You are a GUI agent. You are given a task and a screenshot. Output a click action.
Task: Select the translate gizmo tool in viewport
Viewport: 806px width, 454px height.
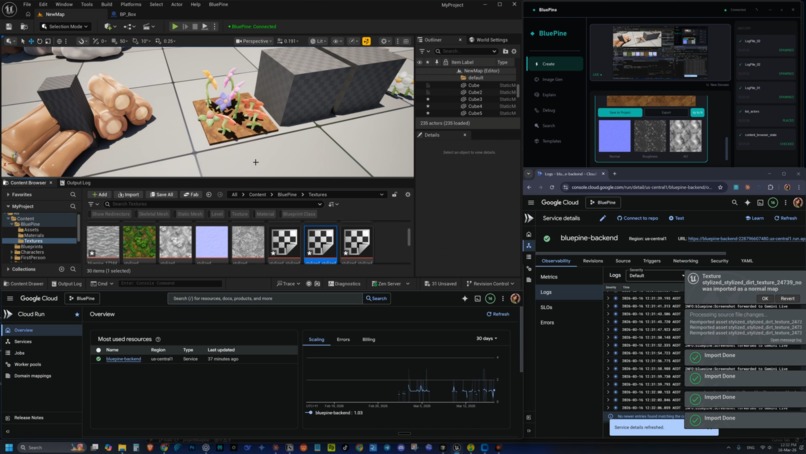[31, 41]
